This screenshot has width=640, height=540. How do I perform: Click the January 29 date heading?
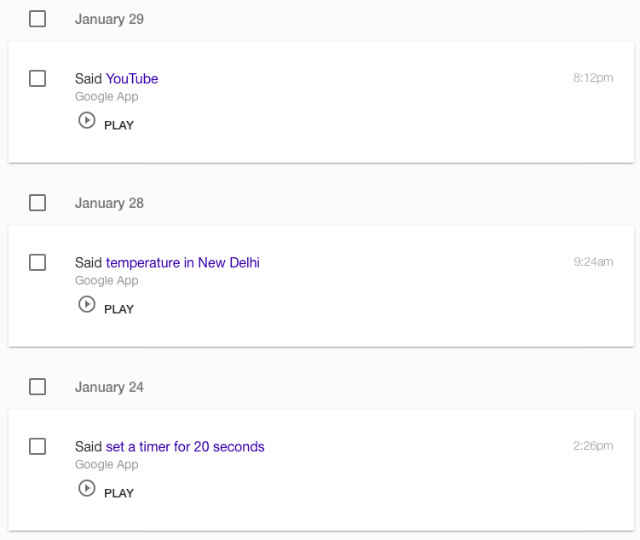pos(109,19)
